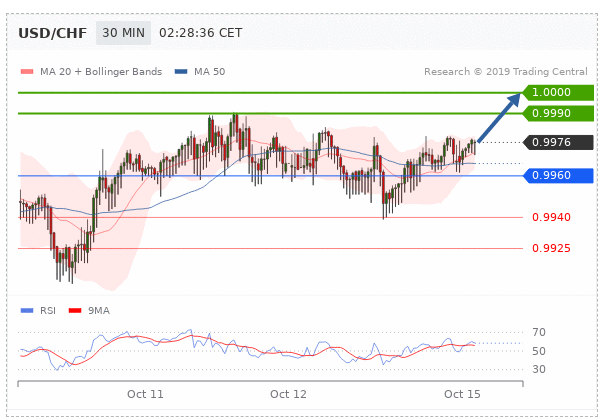Click the 0.9960 blue pivot tag

(x=558, y=175)
